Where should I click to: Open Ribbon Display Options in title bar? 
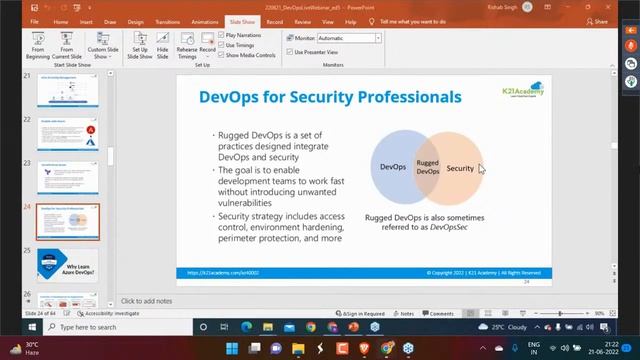coord(548,7)
